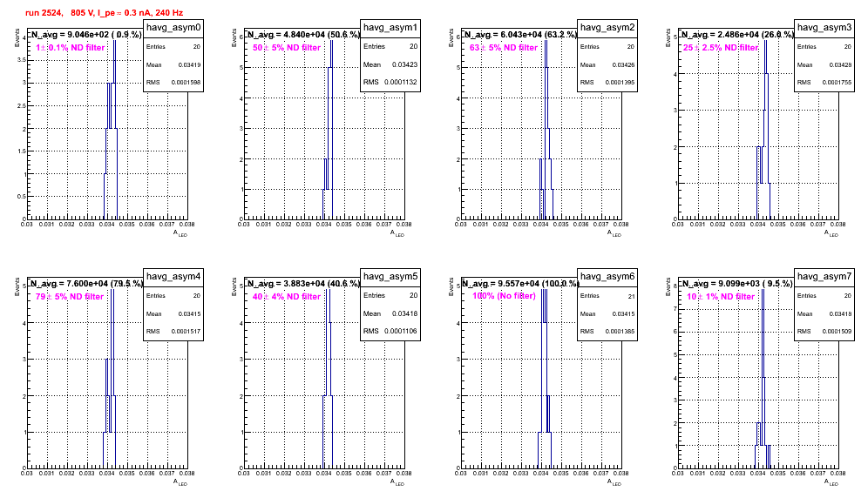The height and width of the screenshot is (498, 868).
Task: Click RMS value 0.0001517 in havg_asym4 stats
Action: click(x=186, y=332)
